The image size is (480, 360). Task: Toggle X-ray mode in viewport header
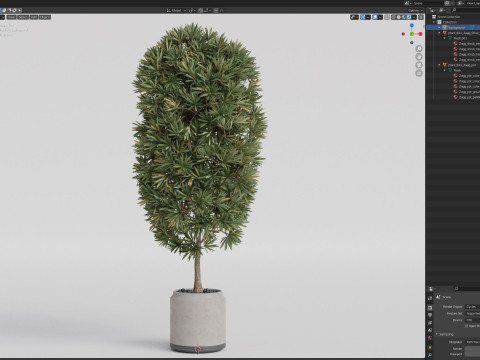click(x=387, y=17)
